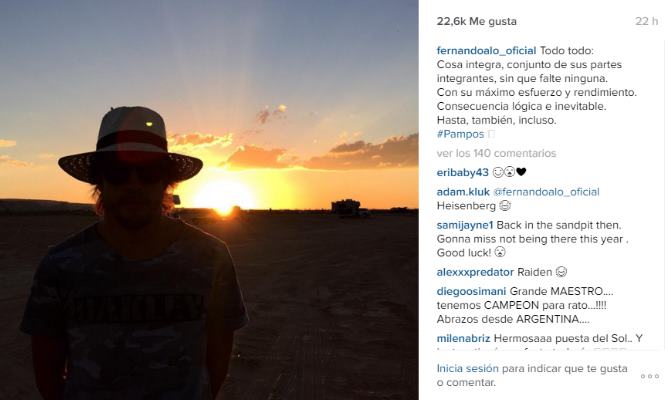665x400 pixels.
Task: Click the 22 h post timestamp
Action: pos(646,21)
